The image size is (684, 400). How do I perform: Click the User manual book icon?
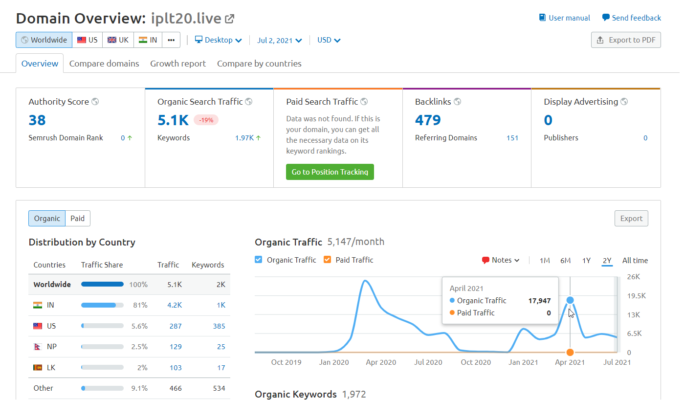coord(542,18)
